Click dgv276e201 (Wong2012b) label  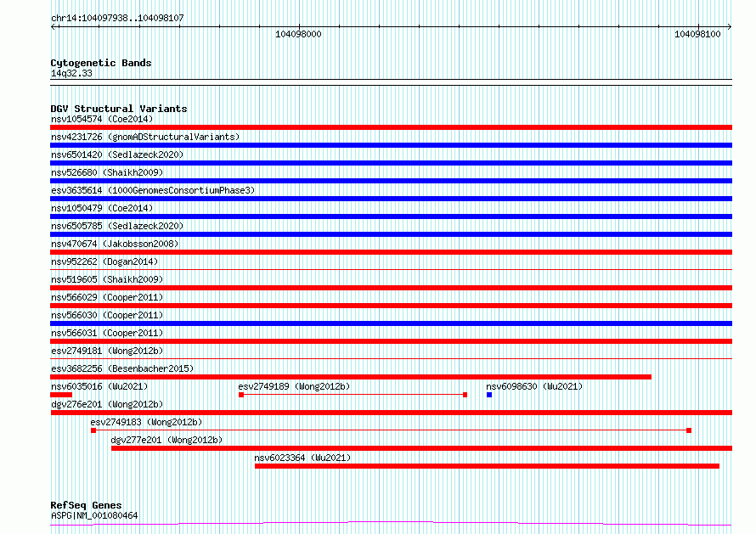(x=107, y=404)
